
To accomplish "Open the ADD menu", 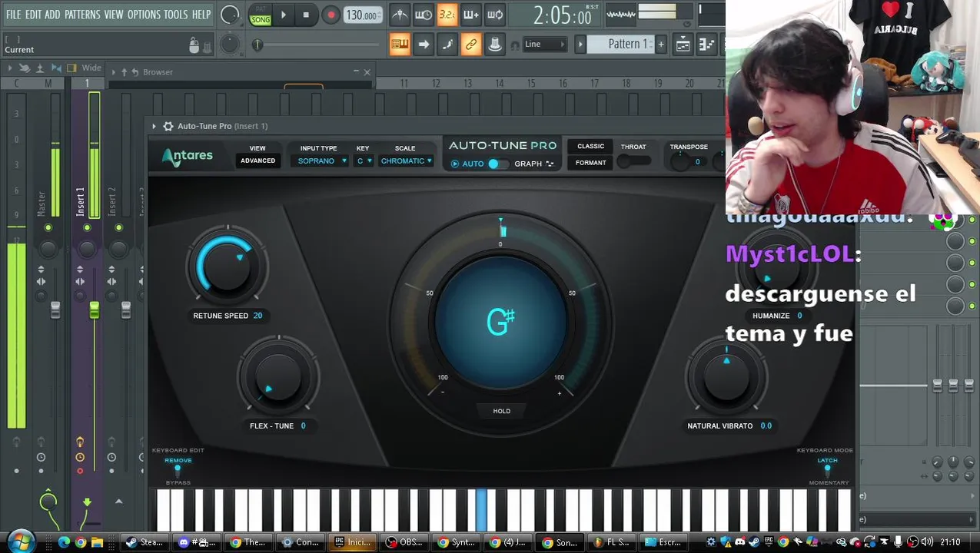I will [x=52, y=15].
